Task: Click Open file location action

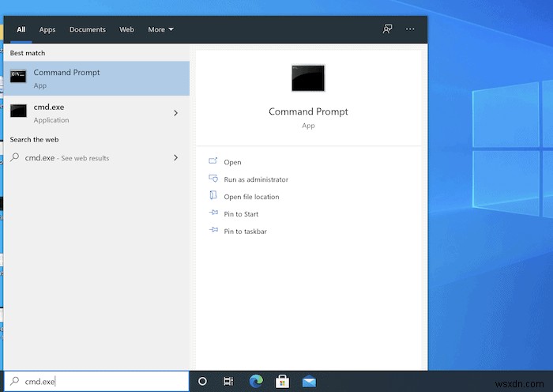Action: coord(251,197)
